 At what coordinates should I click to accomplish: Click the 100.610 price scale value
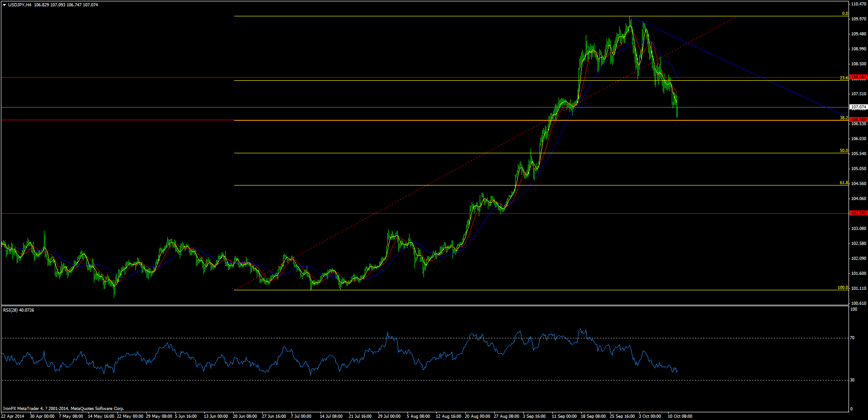[859, 303]
